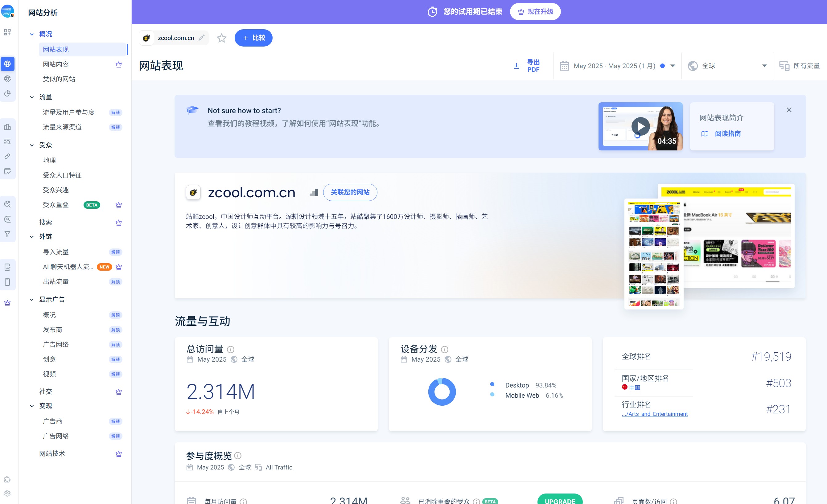Image resolution: width=827 pixels, height=504 pixels.
Task: Open the 中国 country rank link
Action: tap(634, 387)
